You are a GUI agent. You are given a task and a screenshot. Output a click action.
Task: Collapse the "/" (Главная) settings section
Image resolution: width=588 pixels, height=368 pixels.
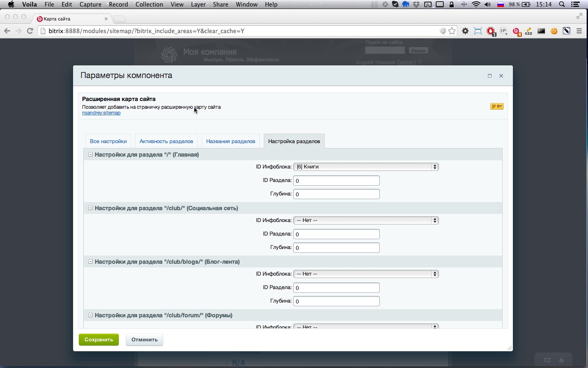pos(91,155)
